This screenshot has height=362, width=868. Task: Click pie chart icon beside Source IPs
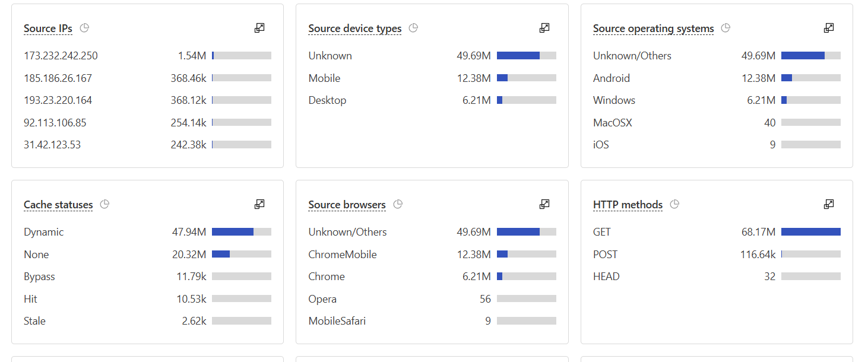84,28
